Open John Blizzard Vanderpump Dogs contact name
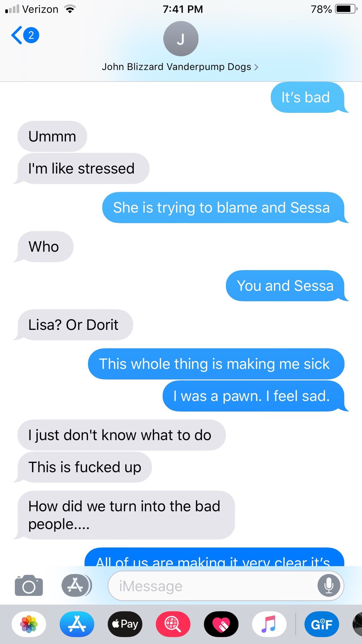 coord(177,67)
